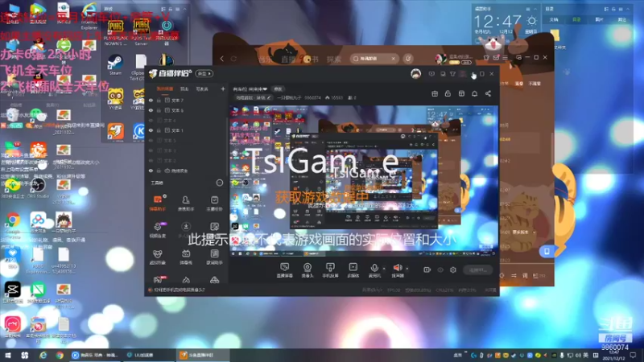Show the 文本 5 source layer
The width and height of the screenshot is (644, 362).
pos(151,140)
